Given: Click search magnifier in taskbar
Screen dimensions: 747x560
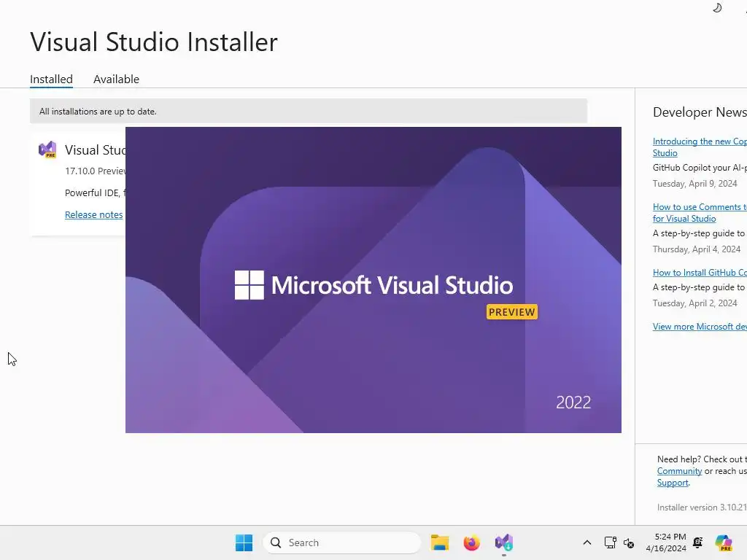Looking at the screenshot, I should tap(276, 542).
